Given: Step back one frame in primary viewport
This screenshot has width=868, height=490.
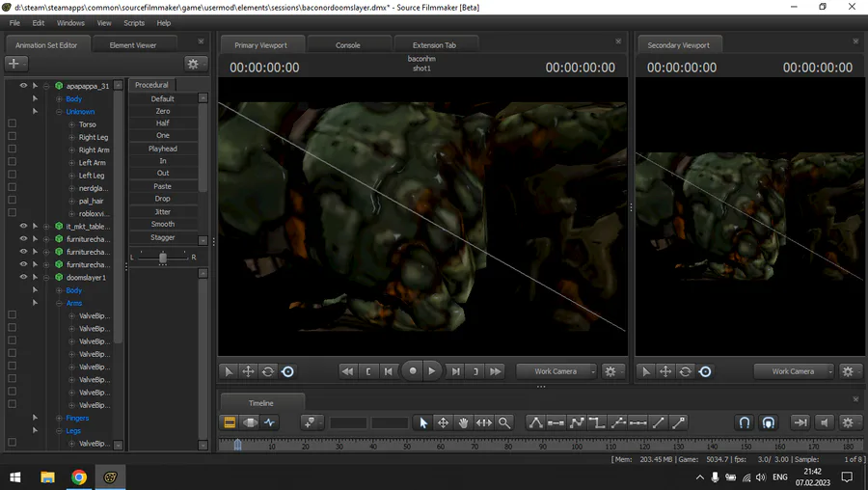Looking at the screenshot, I should tap(388, 371).
